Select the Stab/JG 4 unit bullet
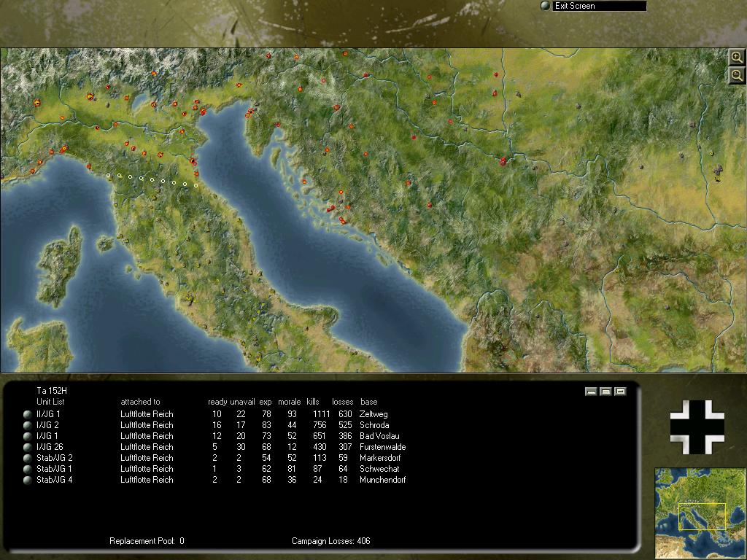This screenshot has height=560, width=747. click(28, 480)
